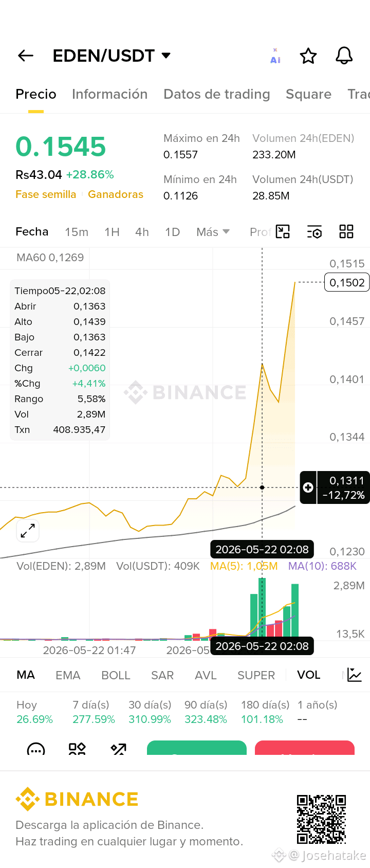Set a price alert bell

point(344,56)
